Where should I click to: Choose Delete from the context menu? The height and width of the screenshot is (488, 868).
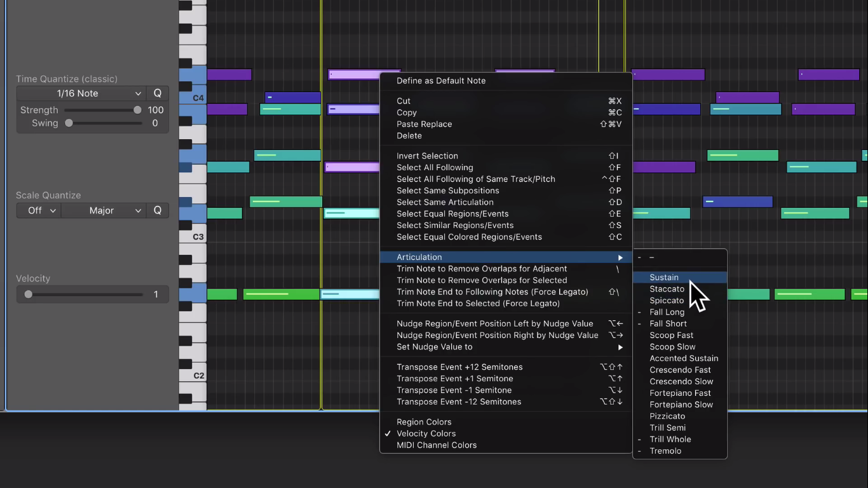(506, 135)
